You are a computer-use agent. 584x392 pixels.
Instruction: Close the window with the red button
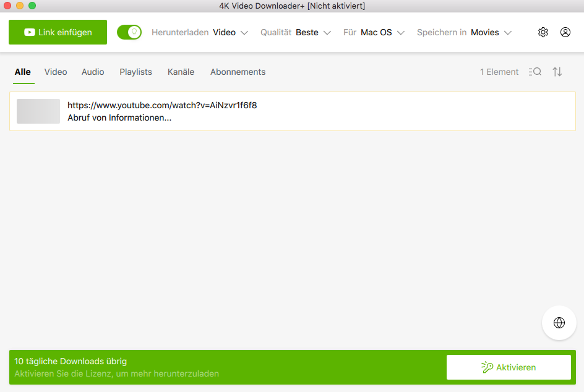point(7,6)
